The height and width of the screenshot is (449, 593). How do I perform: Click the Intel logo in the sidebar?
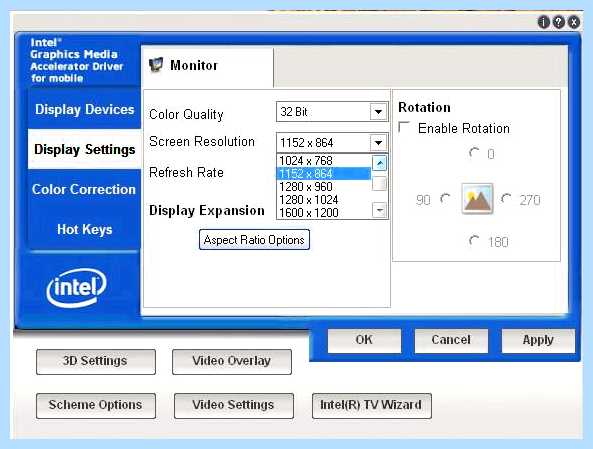(x=76, y=287)
